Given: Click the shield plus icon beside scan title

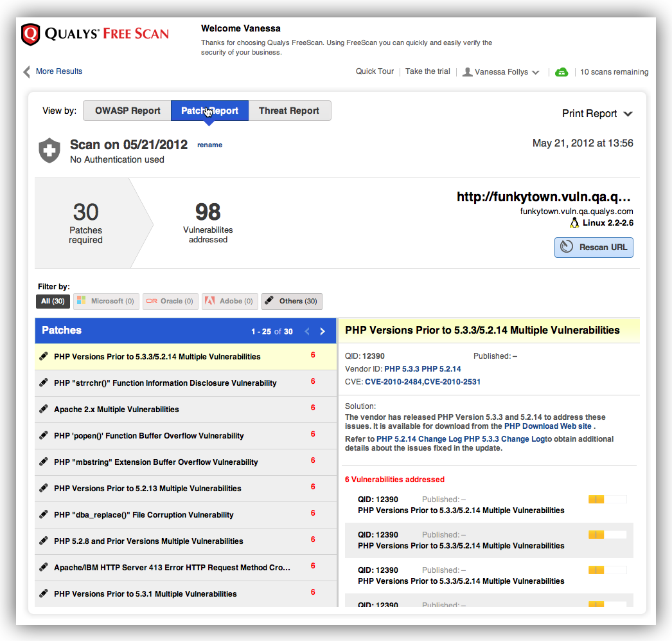Looking at the screenshot, I should 49,150.
